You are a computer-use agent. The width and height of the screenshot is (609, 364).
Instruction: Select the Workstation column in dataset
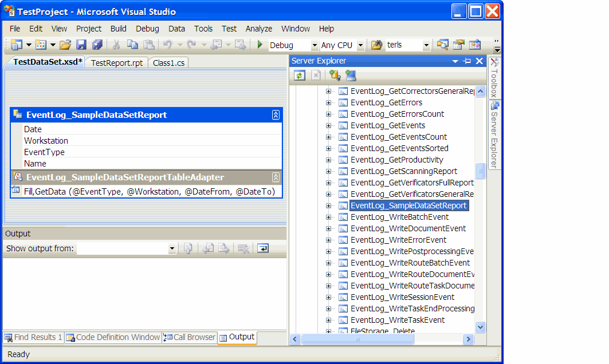click(46, 141)
